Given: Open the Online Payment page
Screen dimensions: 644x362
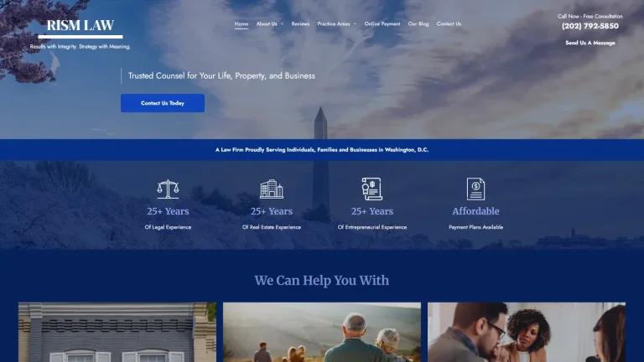Looking at the screenshot, I should coord(382,23).
